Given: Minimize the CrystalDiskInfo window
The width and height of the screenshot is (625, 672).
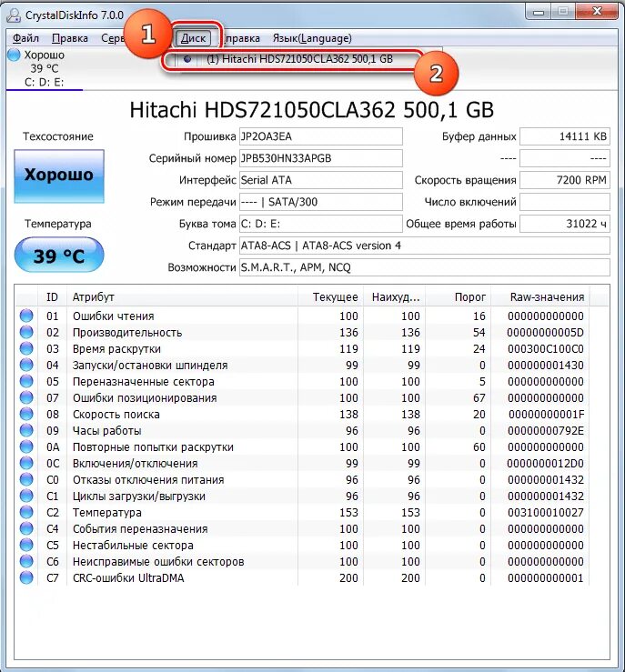Looking at the screenshot, I should pos(539,12).
